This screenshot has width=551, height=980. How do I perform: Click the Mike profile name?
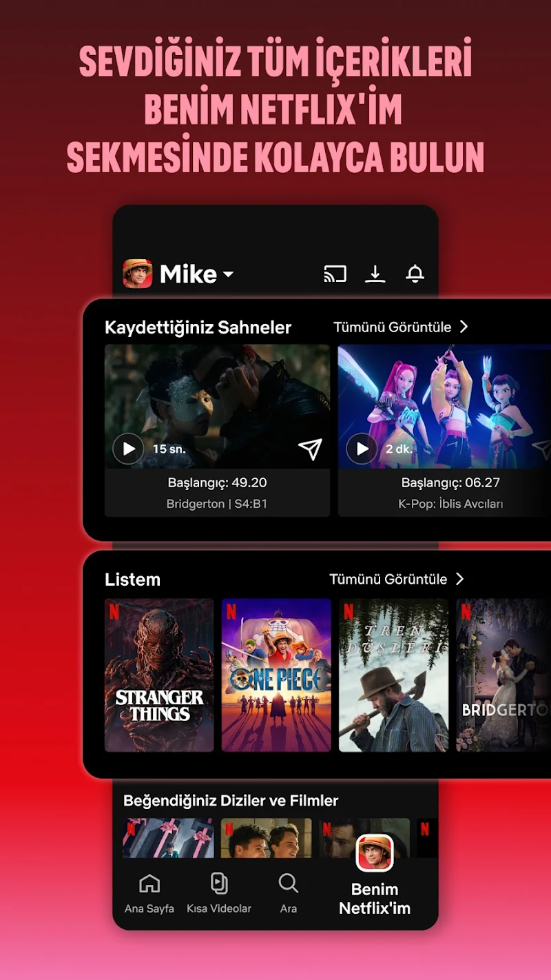(x=188, y=274)
